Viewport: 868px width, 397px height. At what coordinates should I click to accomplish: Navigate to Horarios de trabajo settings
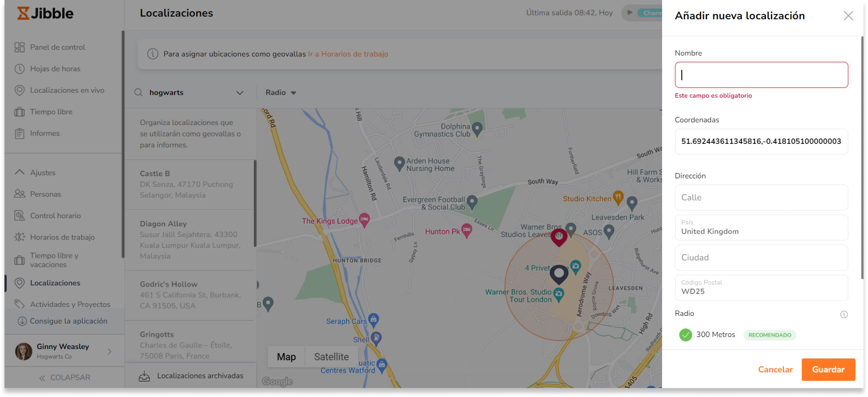coord(62,237)
